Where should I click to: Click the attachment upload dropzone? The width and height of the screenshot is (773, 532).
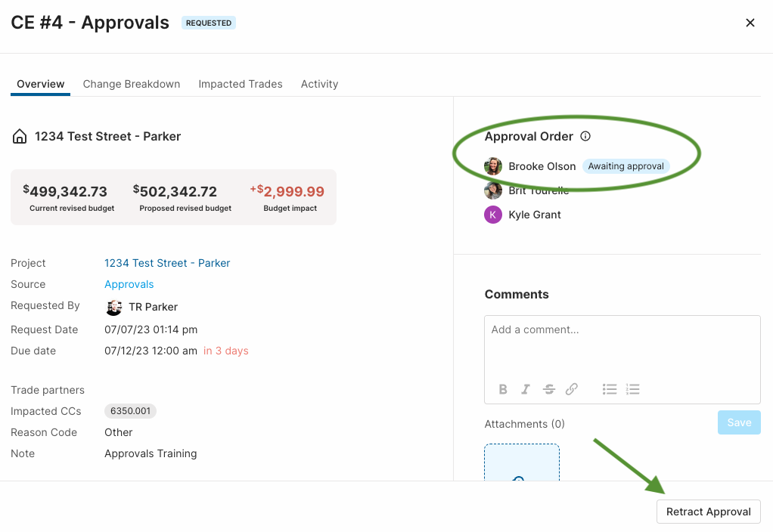[x=522, y=462]
